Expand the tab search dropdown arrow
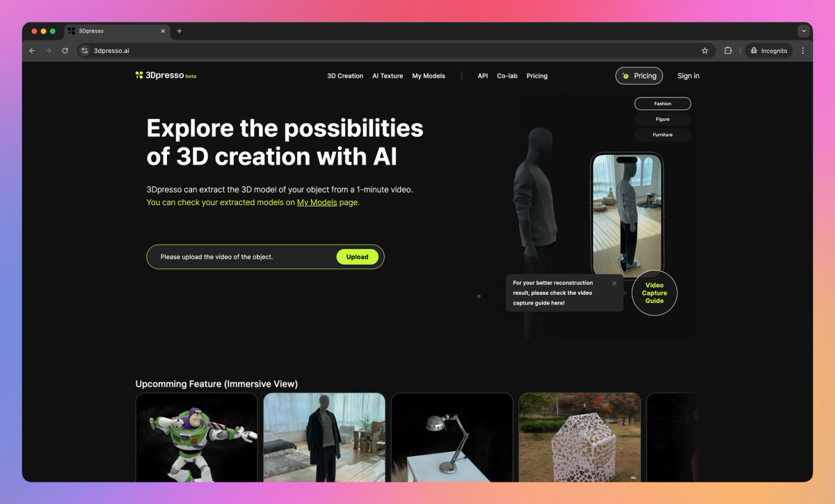The height and width of the screenshot is (504, 835). pos(804,31)
